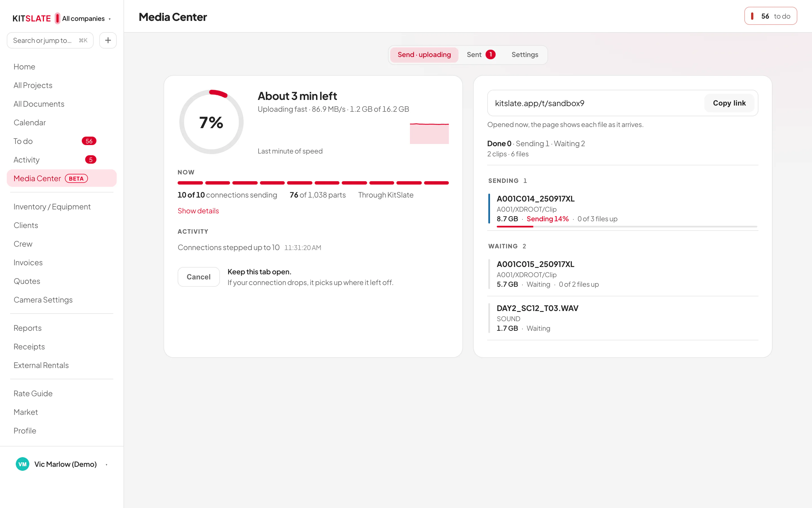Click the Sending 14% progress bar
Viewport: 812px width, 508px height.
pos(627,226)
